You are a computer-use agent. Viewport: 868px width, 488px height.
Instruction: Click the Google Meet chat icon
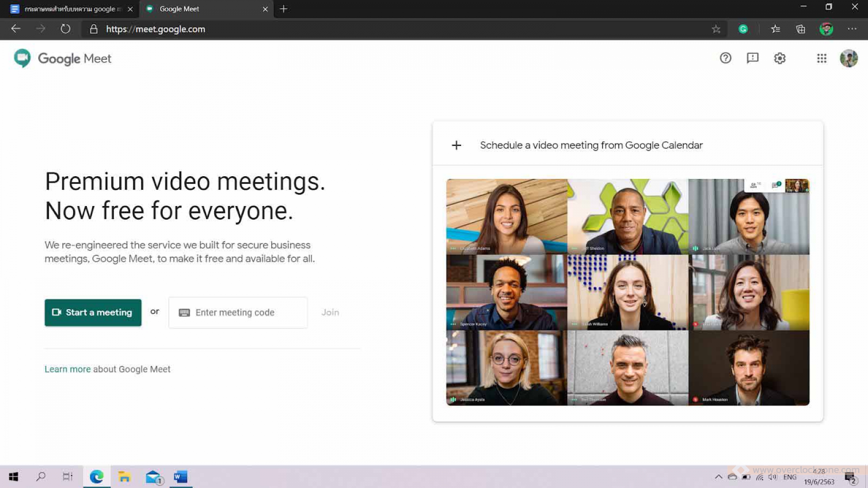[x=752, y=58]
